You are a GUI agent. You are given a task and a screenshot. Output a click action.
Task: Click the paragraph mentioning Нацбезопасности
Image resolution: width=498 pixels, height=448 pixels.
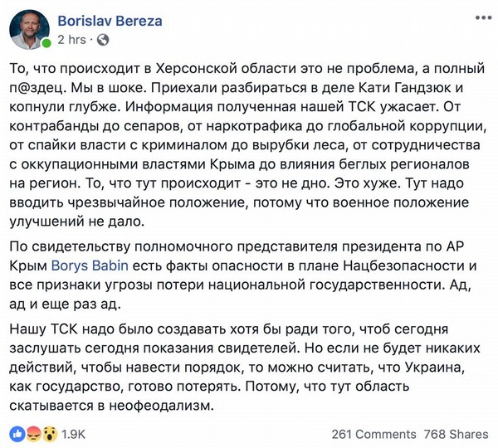(243, 275)
